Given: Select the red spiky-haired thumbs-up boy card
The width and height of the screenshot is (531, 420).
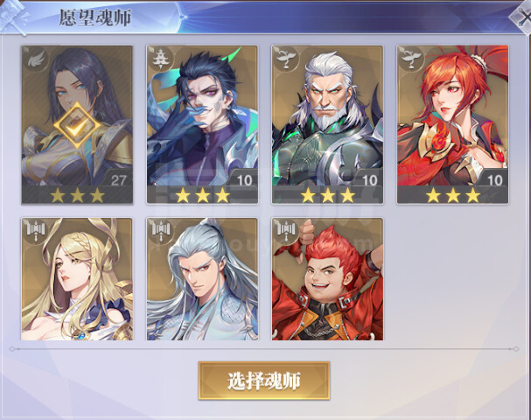Looking at the screenshot, I should tap(327, 279).
